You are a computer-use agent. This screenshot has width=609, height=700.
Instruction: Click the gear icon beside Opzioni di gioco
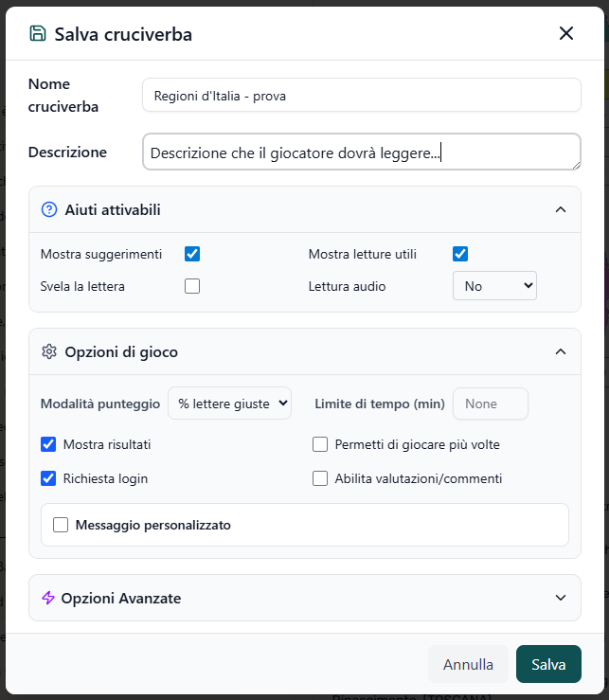pos(49,351)
